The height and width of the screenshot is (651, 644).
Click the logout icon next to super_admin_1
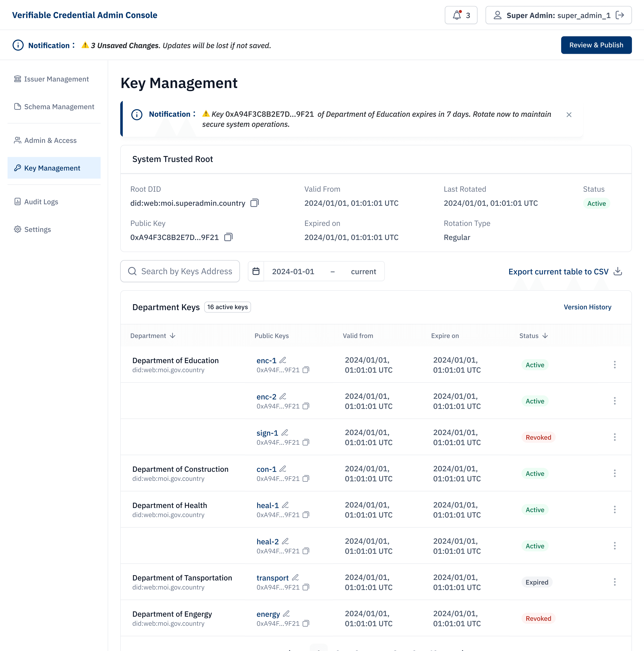pos(619,15)
